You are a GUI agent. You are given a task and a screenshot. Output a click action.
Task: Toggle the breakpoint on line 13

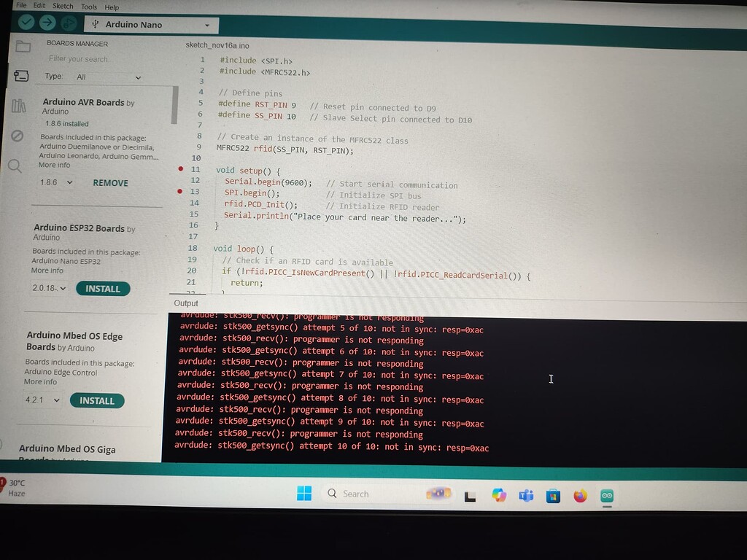179,190
